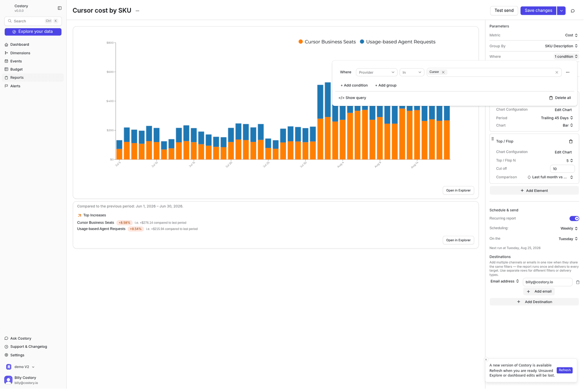Delete all filter conditions
588x389 pixels.
click(x=560, y=98)
